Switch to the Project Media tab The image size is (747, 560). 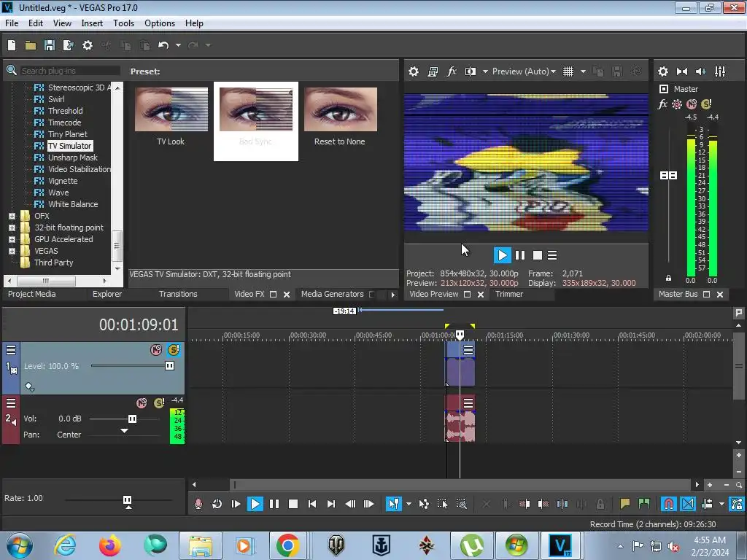[x=31, y=295]
